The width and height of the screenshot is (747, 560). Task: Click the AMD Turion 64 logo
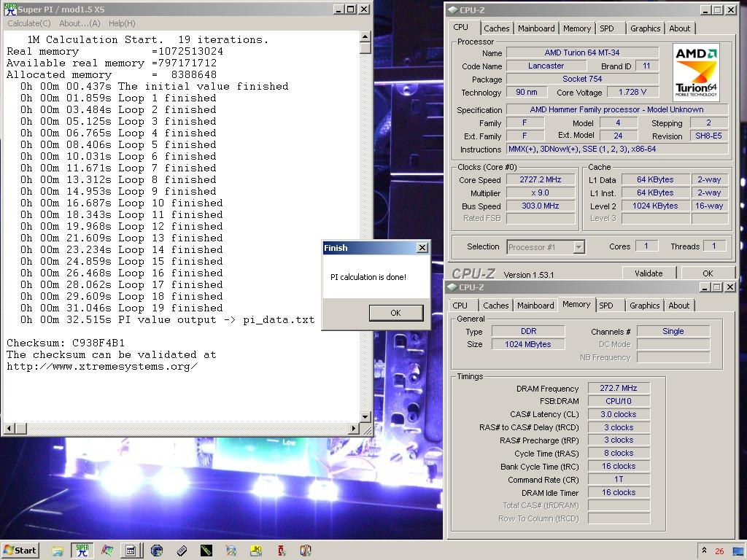pyautogui.click(x=696, y=72)
